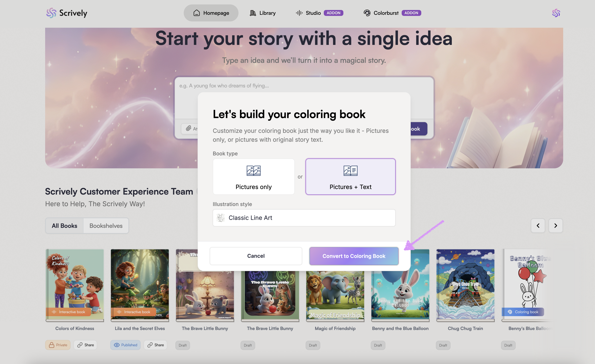Click the attachment paperclip icon
The width and height of the screenshot is (595, 364).
(189, 128)
